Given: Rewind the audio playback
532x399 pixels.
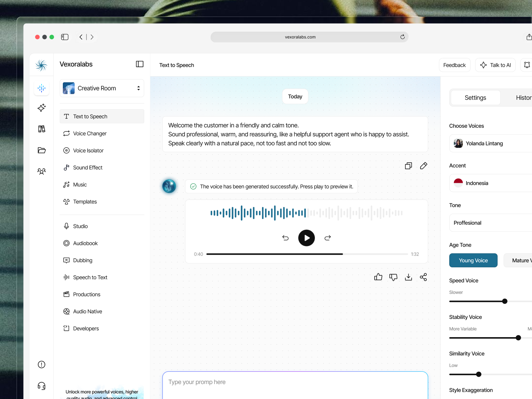Looking at the screenshot, I should [x=285, y=238].
